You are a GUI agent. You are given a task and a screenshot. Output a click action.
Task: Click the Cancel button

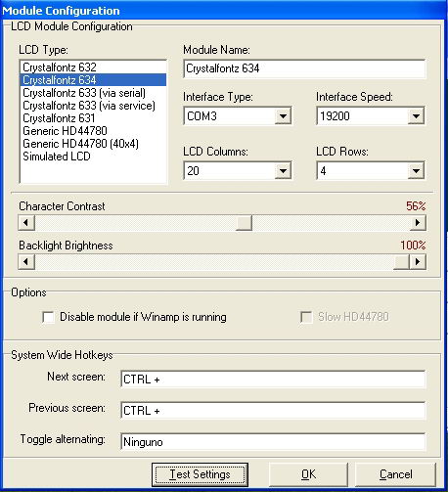pyautogui.click(x=395, y=474)
